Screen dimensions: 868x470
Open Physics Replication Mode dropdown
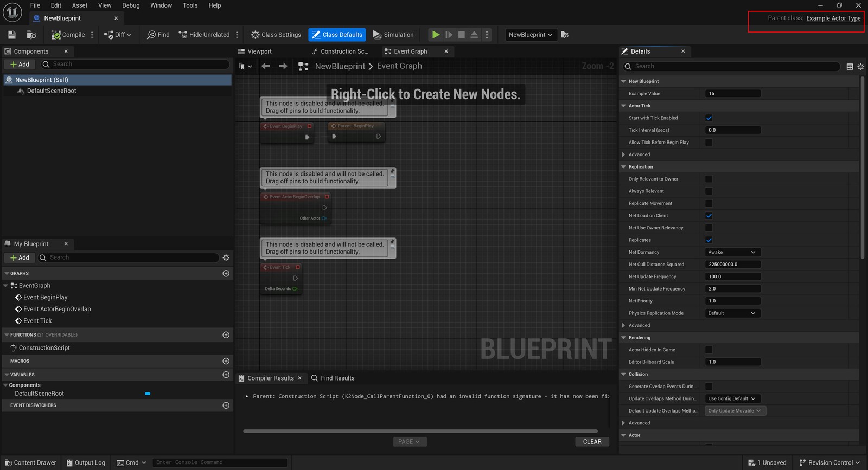tap(733, 313)
